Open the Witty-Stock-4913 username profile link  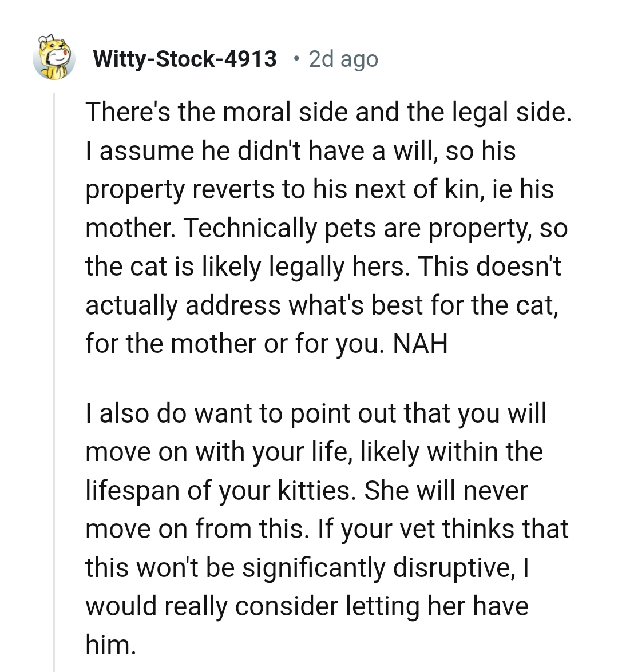pyautogui.click(x=184, y=59)
